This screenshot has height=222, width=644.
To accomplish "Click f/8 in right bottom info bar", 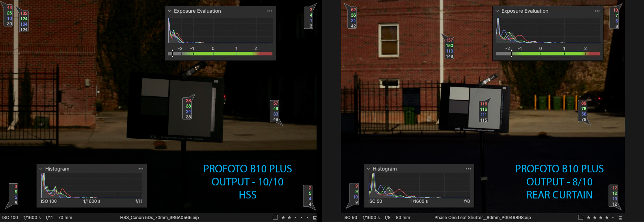I will pyautogui.click(x=387, y=218).
